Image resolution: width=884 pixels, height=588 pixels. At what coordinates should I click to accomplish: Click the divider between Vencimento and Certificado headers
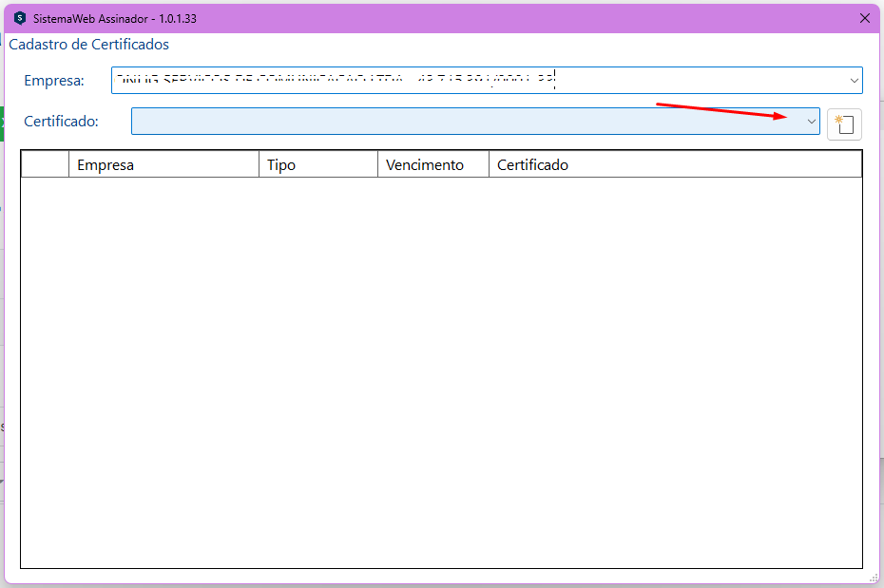point(489,165)
